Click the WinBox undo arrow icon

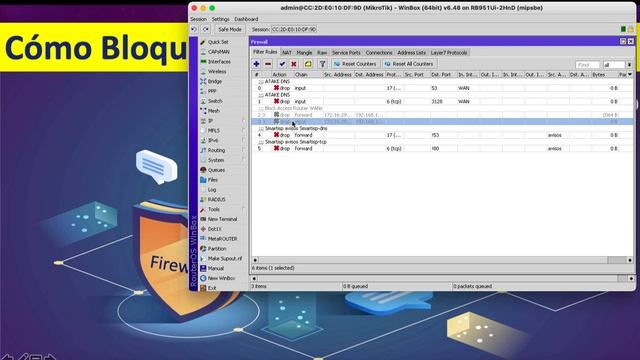[x=194, y=29]
